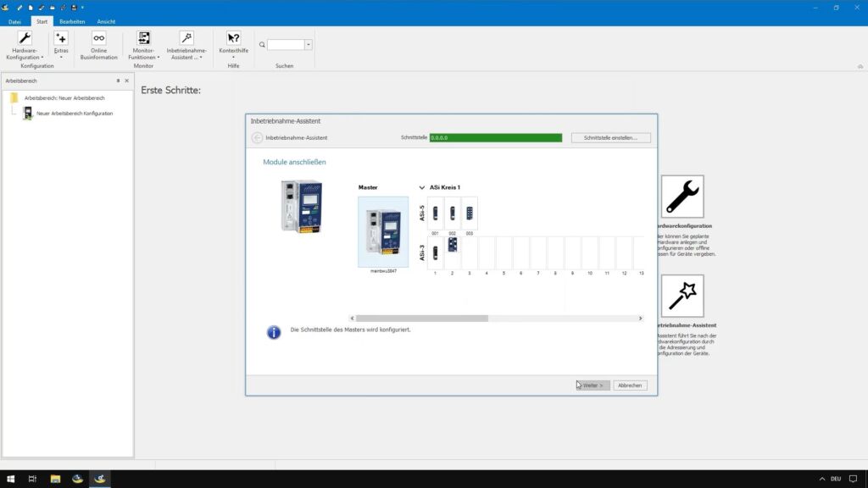The image size is (868, 488).
Task: Click the Inbetriebnahme-Assistent wand icon on the right panel
Action: point(683,297)
